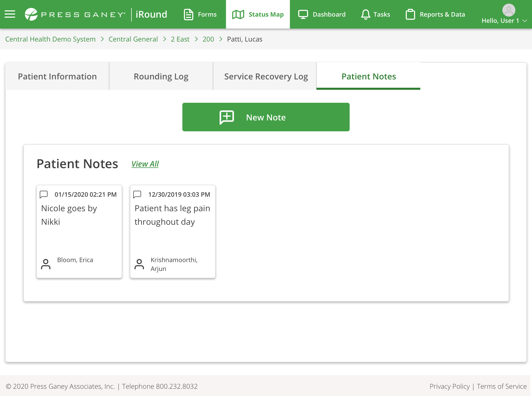This screenshot has width=532, height=396.
Task: Click the person icon beside Bloom, Erica
Action: [x=46, y=264]
